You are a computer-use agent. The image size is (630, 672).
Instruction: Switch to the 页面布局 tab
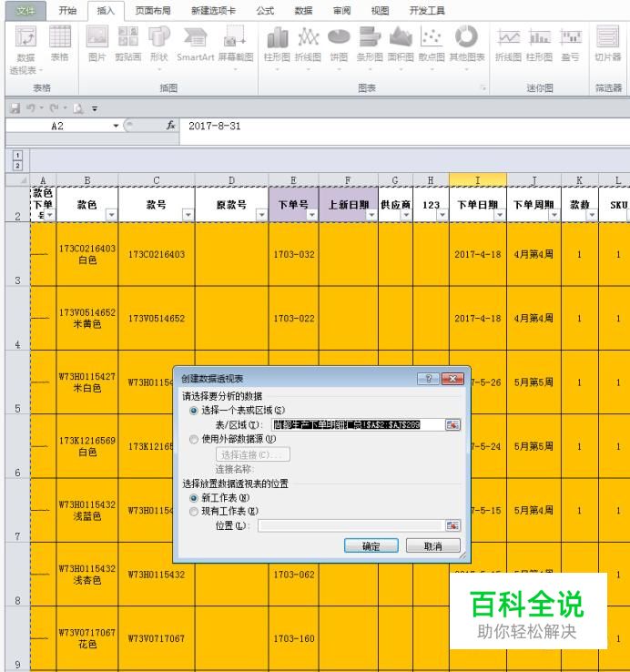153,11
